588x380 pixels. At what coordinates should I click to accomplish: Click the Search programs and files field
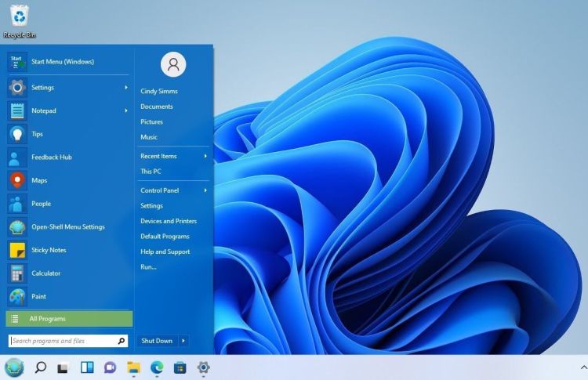coord(63,341)
